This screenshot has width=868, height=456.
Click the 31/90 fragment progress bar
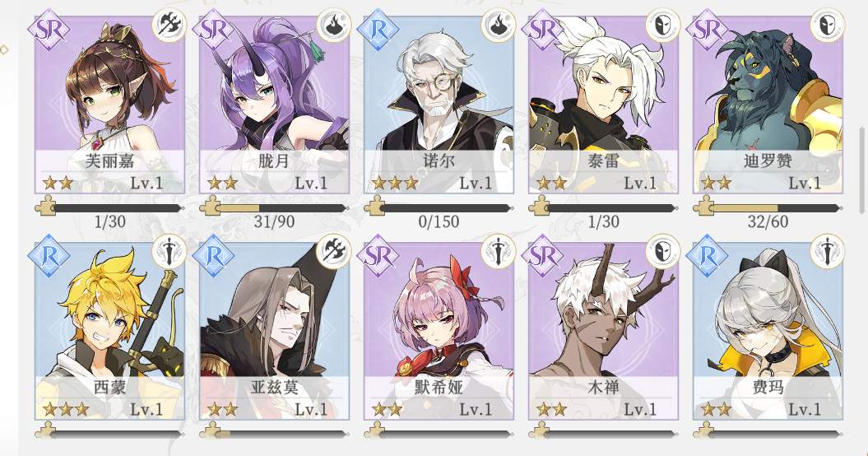[273, 207]
